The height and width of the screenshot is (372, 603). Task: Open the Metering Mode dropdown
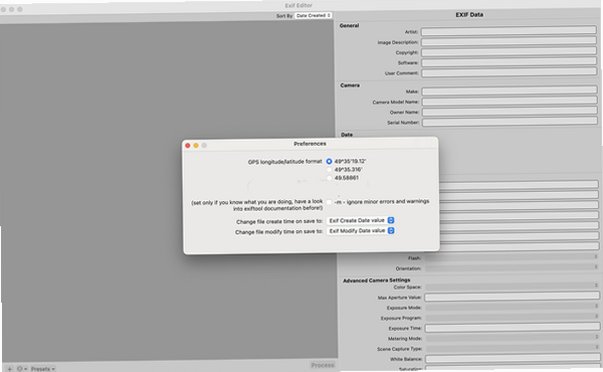[512, 338]
